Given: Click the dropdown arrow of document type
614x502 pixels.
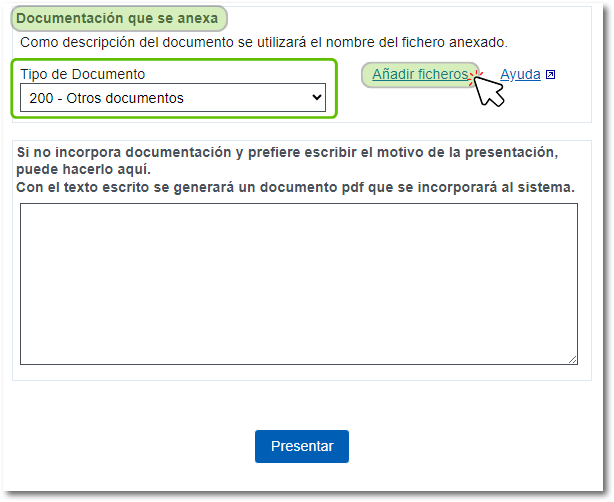Looking at the screenshot, I should click(x=317, y=97).
